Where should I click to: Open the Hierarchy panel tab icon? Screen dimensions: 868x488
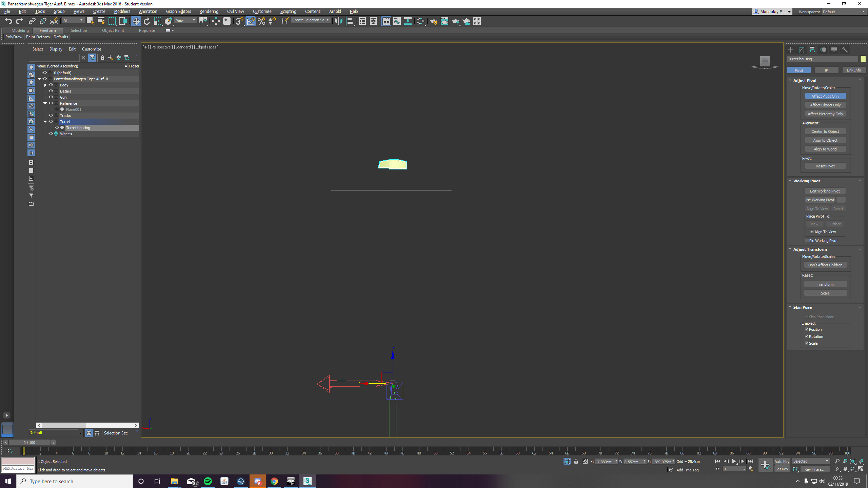[812, 50]
